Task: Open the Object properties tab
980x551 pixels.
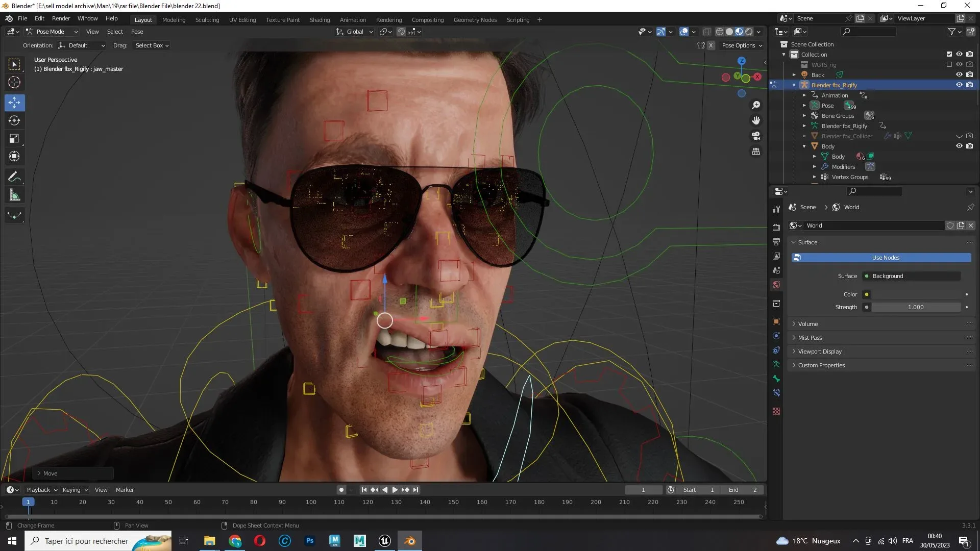Action: click(776, 321)
